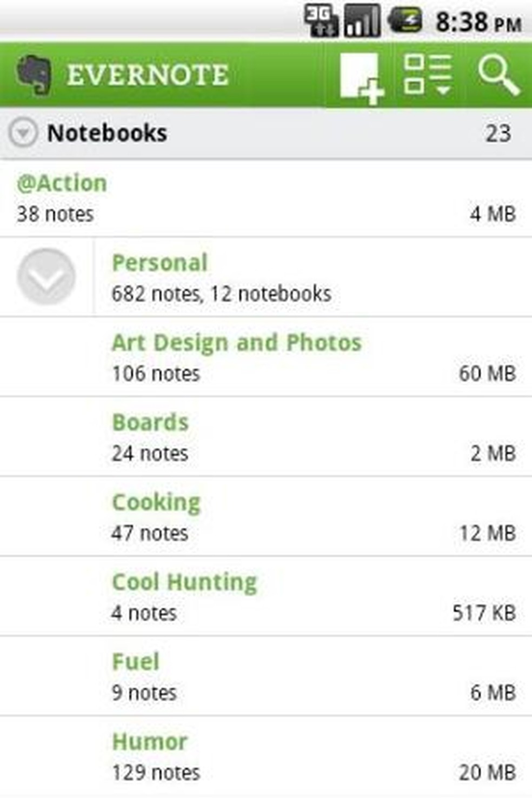Create a new note
The width and height of the screenshot is (532, 798).
(361, 77)
